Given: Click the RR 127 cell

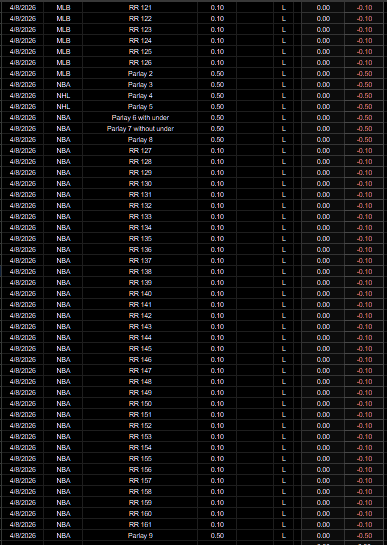Looking at the screenshot, I should tap(140, 151).
